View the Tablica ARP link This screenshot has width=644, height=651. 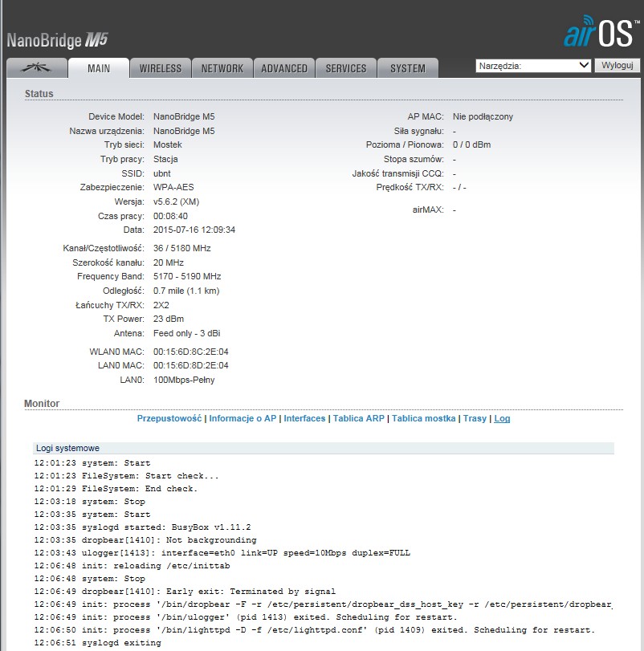coord(359,418)
